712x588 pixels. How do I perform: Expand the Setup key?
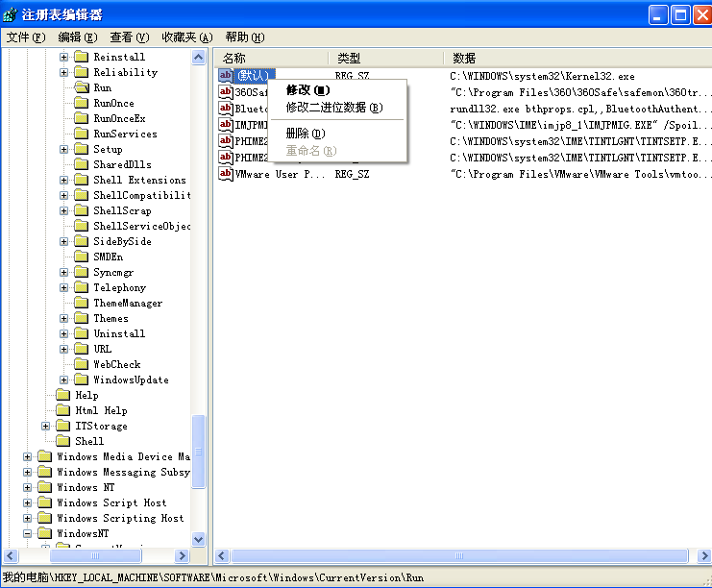(x=64, y=149)
